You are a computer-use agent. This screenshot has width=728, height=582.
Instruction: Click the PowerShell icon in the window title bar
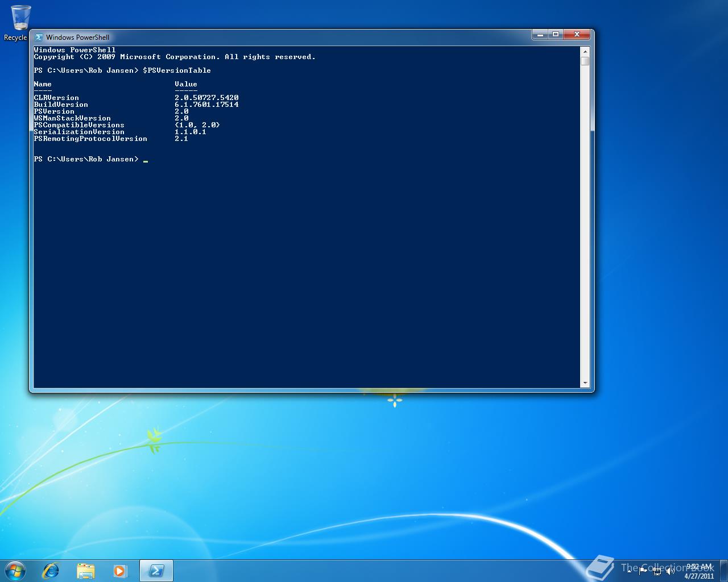coord(39,37)
